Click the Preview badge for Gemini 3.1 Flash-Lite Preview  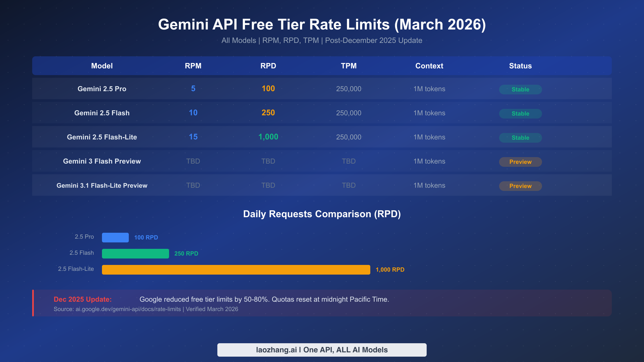point(520,186)
